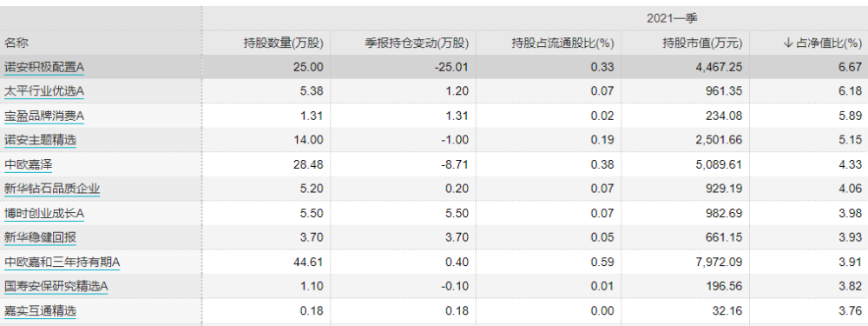Open fund link 新华钻石品质企业

[52, 189]
